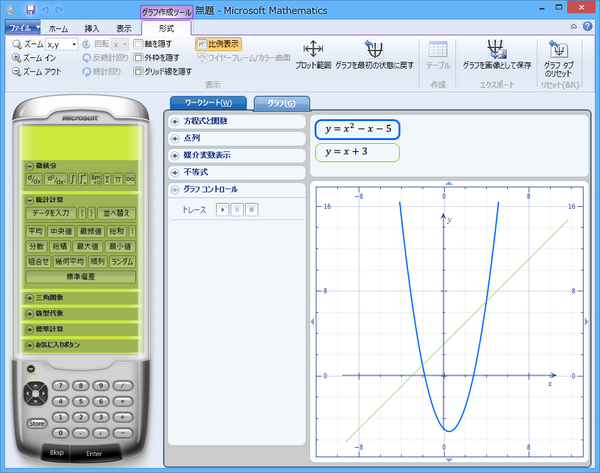
Task: Pan graph right using right-edge arrow
Action: (x=587, y=322)
